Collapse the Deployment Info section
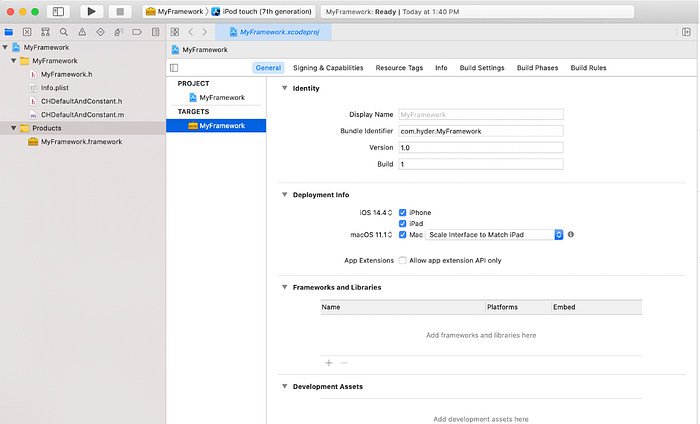Image resolution: width=700 pixels, height=424 pixels. coord(284,195)
